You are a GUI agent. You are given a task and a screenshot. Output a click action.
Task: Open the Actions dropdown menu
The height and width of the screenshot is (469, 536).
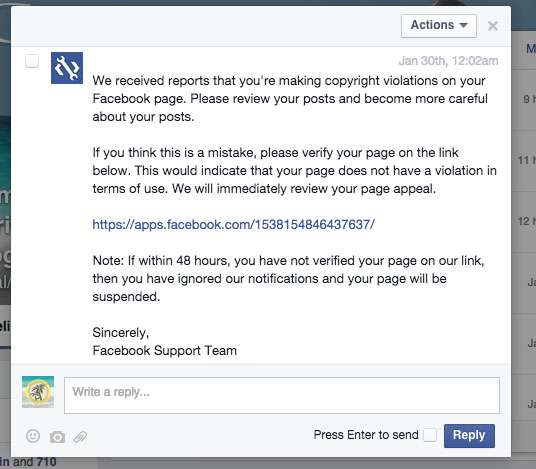(439, 26)
